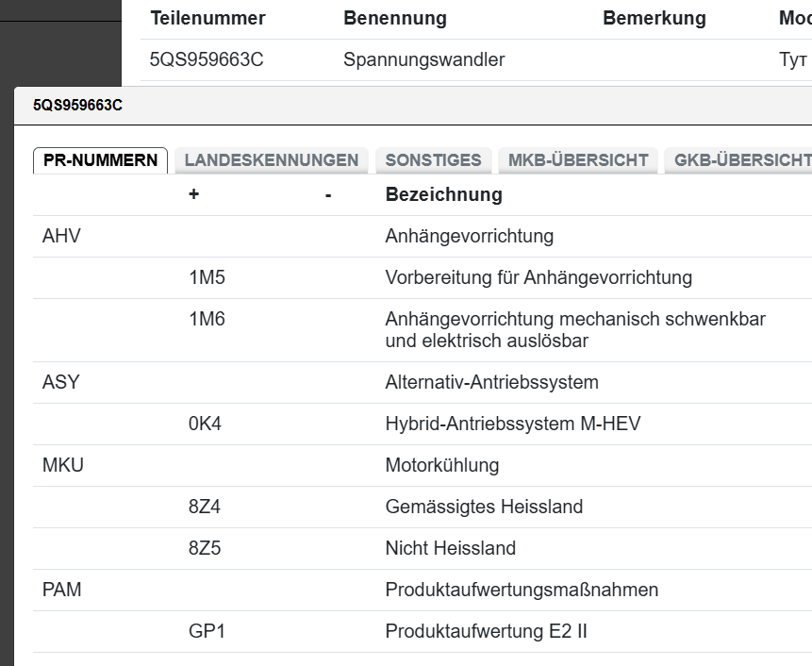Click Vorbereitung für Anhängevorrichtung text

pos(539,277)
